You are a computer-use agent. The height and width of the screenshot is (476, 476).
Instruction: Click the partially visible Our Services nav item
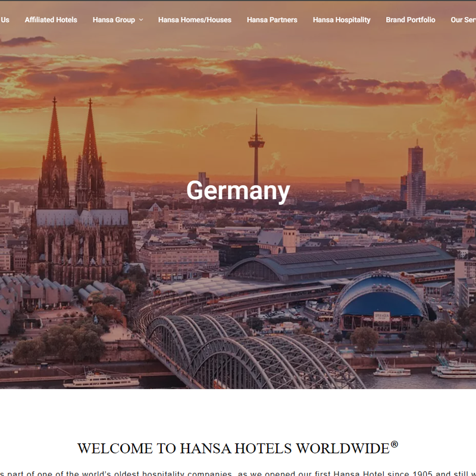tap(463, 20)
